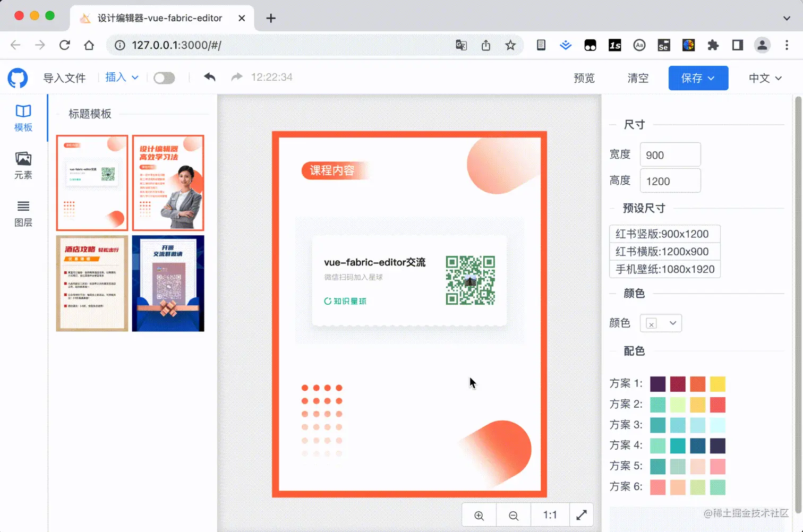803x532 pixels.
Task: Click the 高度 height input field
Action: click(x=670, y=181)
